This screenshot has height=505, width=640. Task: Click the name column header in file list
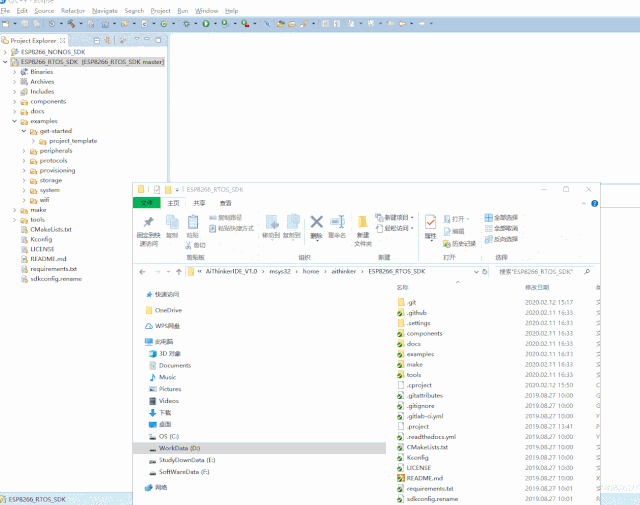(402, 287)
